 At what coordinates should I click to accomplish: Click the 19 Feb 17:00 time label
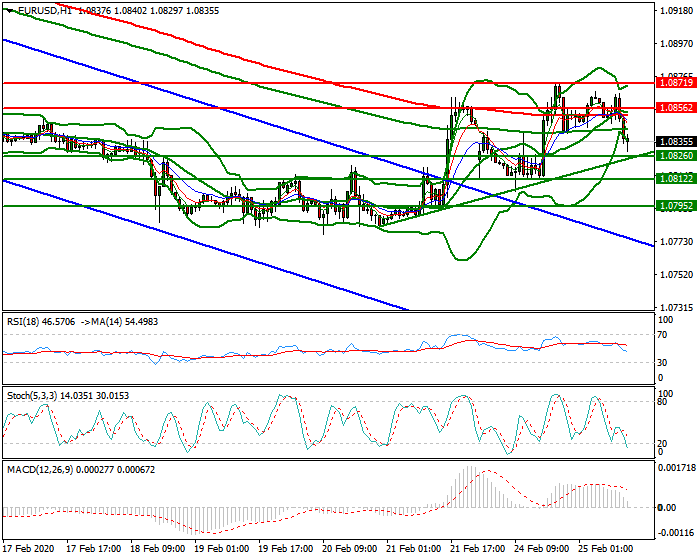pyautogui.click(x=286, y=549)
